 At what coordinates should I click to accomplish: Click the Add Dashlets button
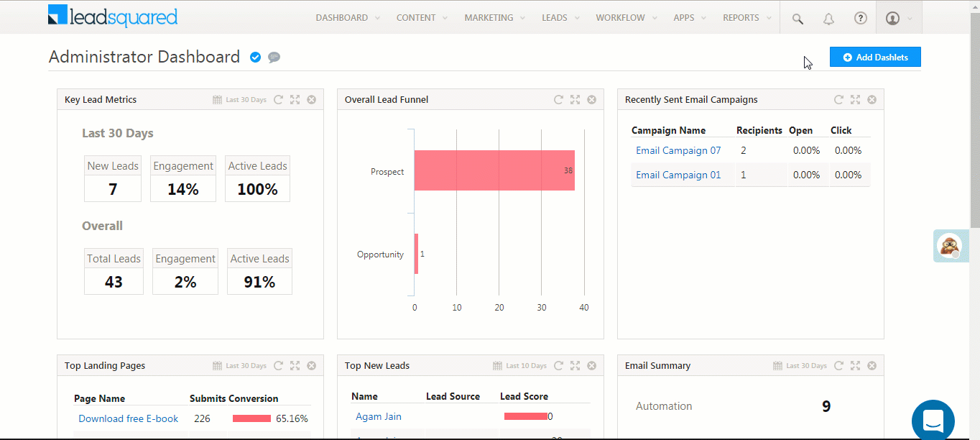[x=875, y=58]
